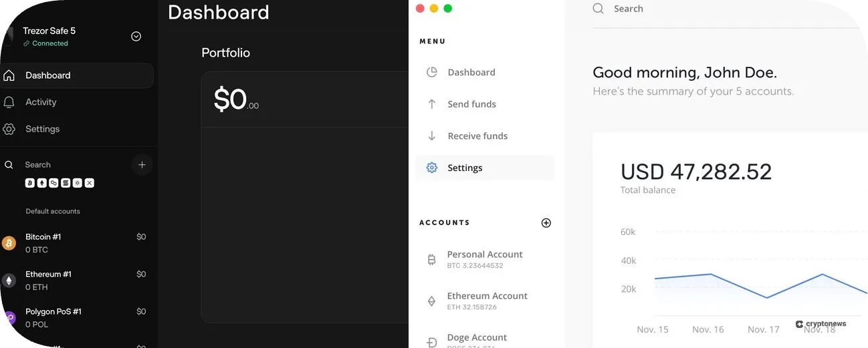Add a new account with the Trezor plus button
868x348 pixels.
[142, 164]
